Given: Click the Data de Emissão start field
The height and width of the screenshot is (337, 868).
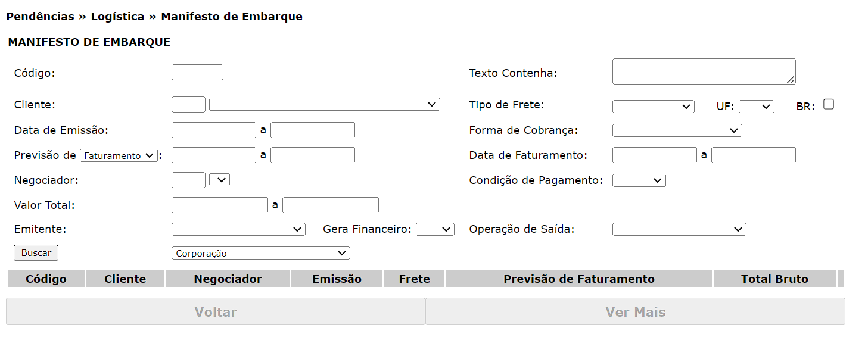Looking at the screenshot, I should point(213,130).
